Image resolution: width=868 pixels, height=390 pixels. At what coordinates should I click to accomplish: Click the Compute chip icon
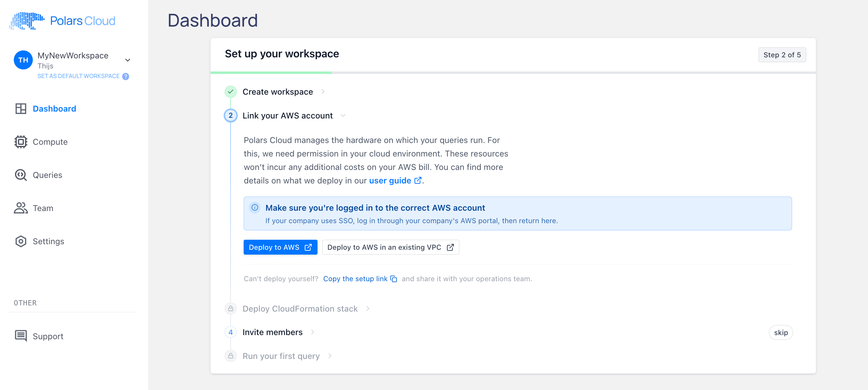click(21, 142)
